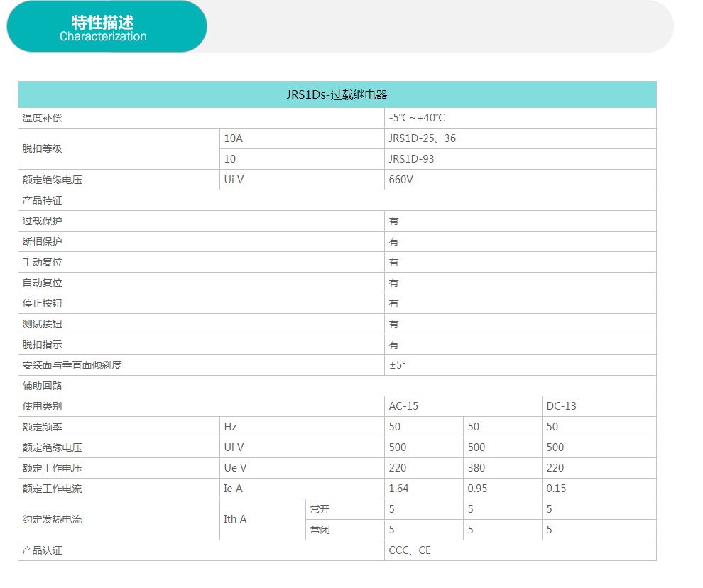Click the 停止按钮 row label

[42, 304]
